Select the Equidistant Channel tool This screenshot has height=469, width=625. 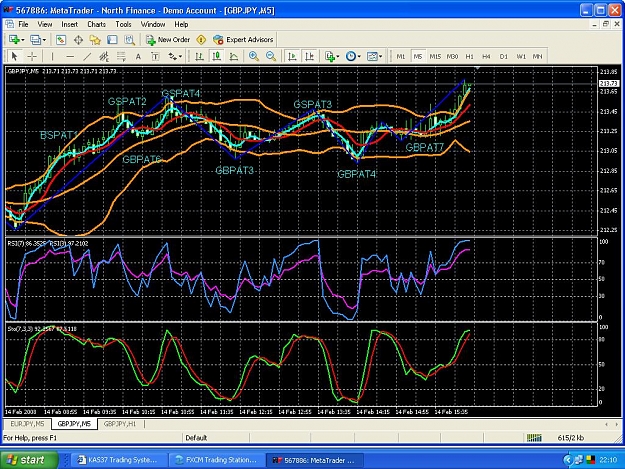(x=104, y=57)
